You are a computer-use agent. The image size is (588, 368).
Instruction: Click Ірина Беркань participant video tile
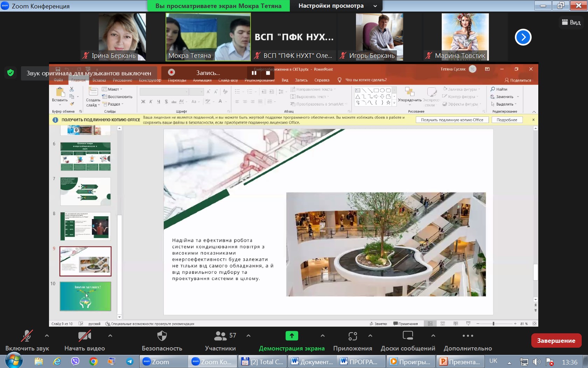point(122,37)
